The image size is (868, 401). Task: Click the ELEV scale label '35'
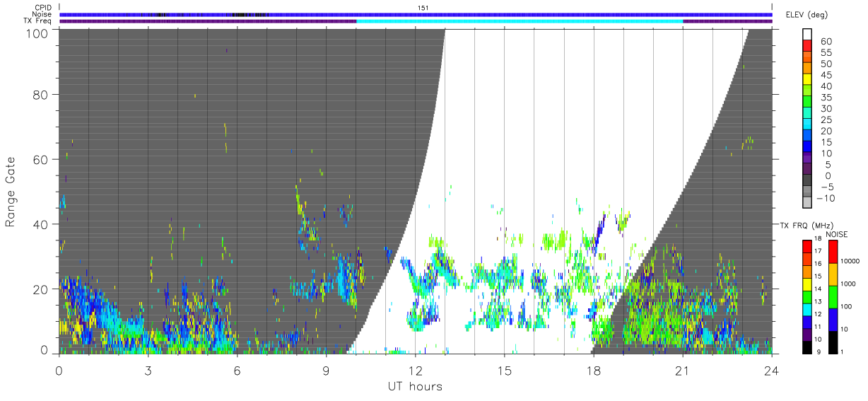point(826,98)
